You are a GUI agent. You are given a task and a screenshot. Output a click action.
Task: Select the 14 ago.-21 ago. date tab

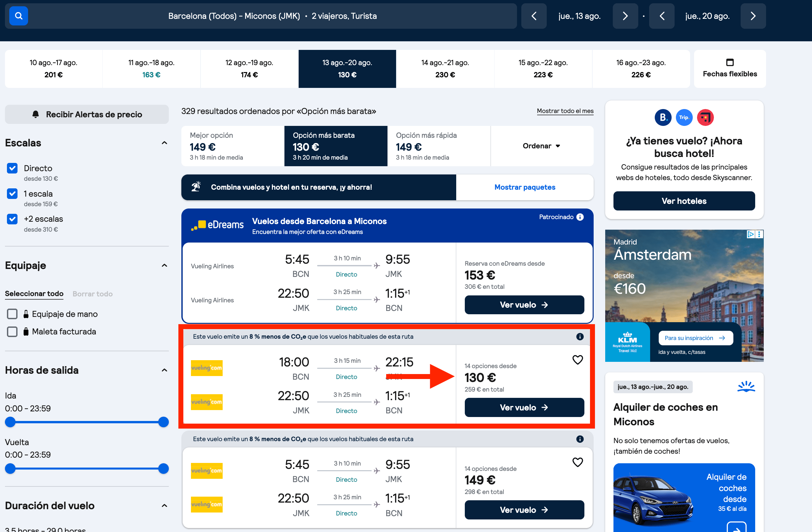tap(445, 69)
